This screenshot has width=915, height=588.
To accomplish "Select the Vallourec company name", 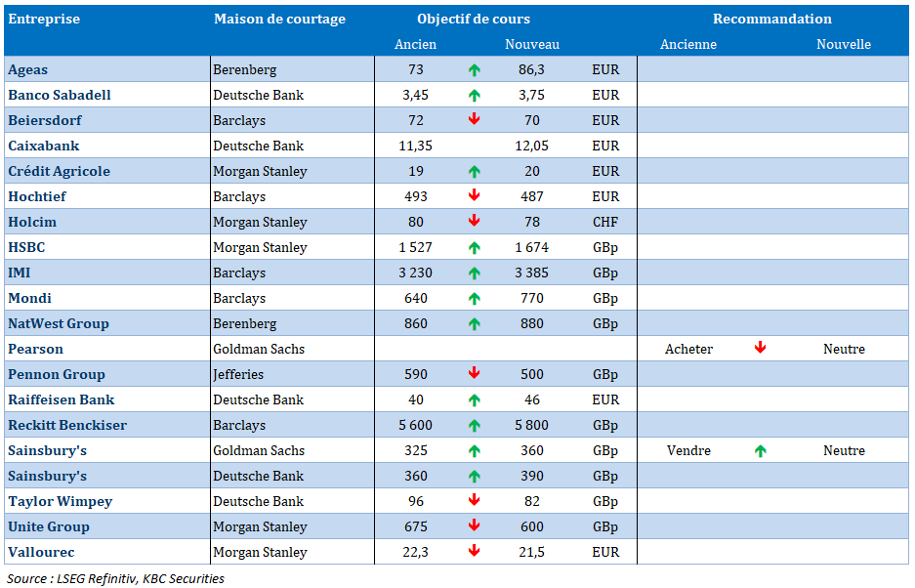I will pos(41,553).
